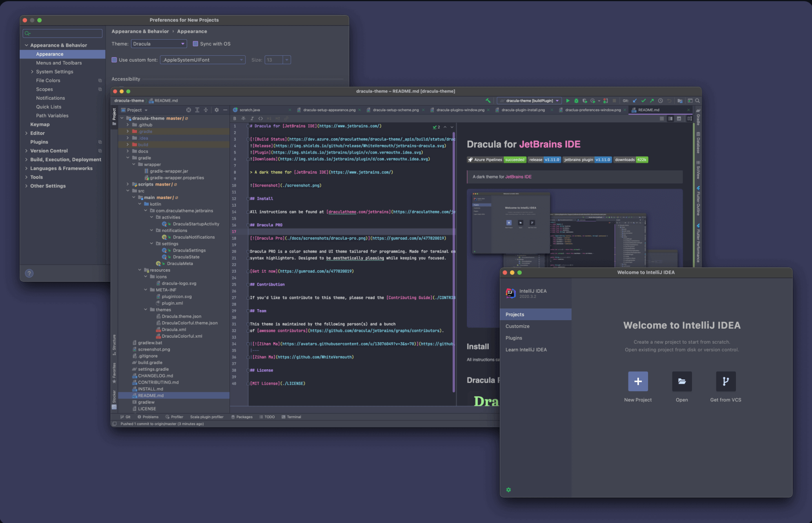812x523 pixels.
Task: Click the green Debug bug icon
Action: coord(576,101)
